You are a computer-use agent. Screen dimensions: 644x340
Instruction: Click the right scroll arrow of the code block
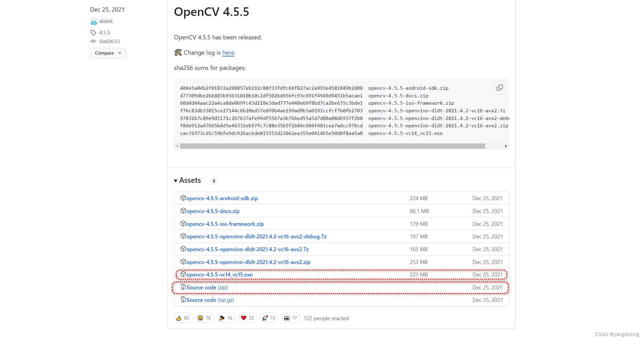pyautogui.click(x=506, y=146)
